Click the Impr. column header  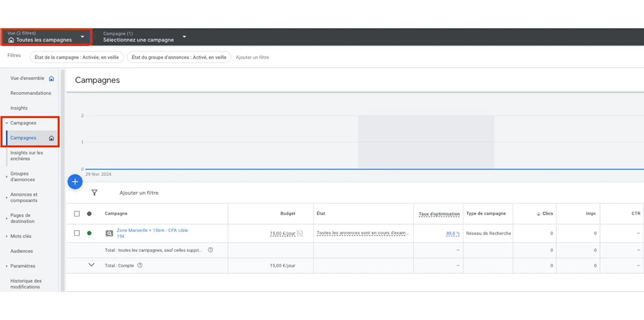[x=592, y=214]
